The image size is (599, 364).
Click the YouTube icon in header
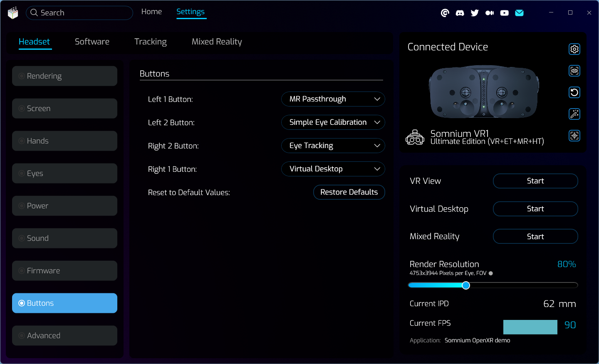[x=505, y=13]
